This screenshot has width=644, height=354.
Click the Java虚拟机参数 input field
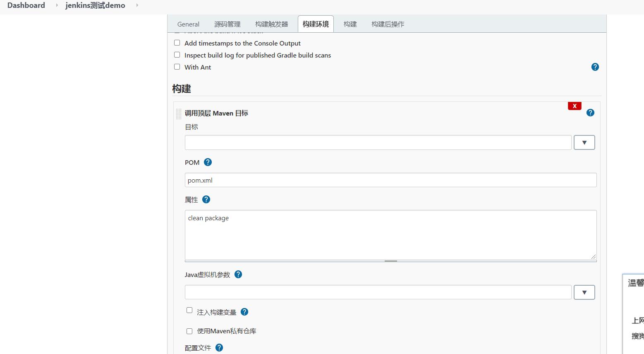378,292
